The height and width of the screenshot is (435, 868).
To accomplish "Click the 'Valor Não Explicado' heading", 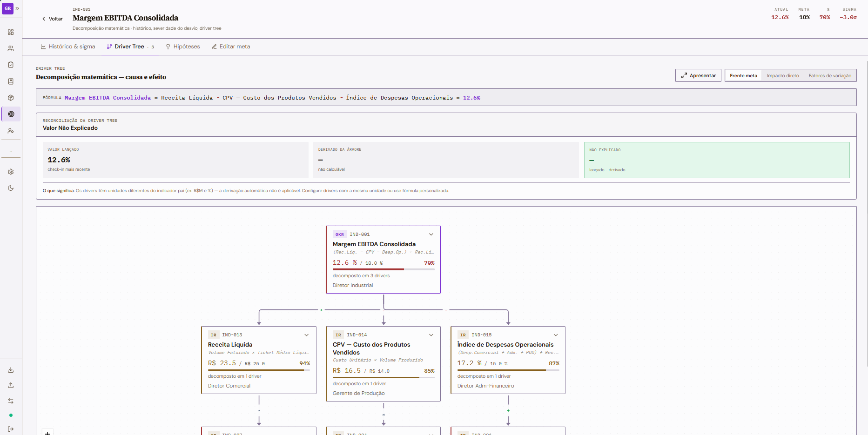I will tap(70, 128).
